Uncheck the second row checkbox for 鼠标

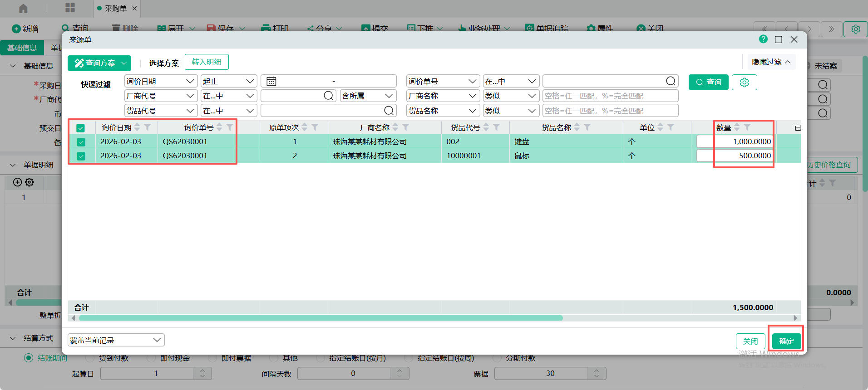coord(81,156)
